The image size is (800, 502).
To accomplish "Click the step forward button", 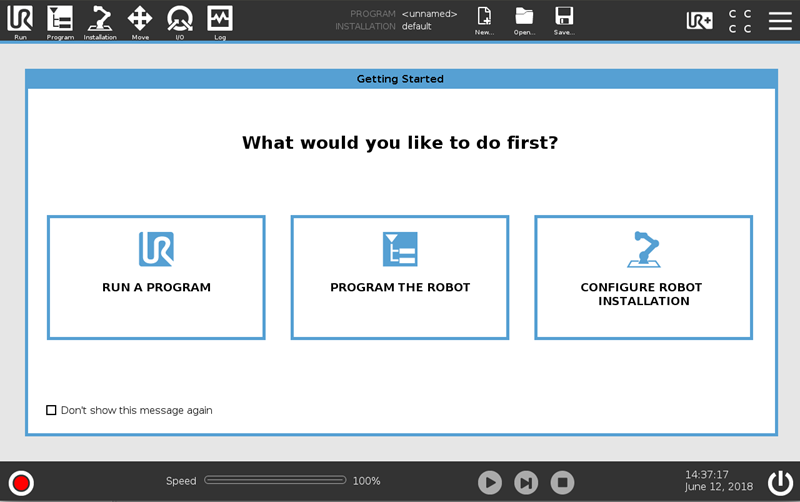I will (526, 483).
